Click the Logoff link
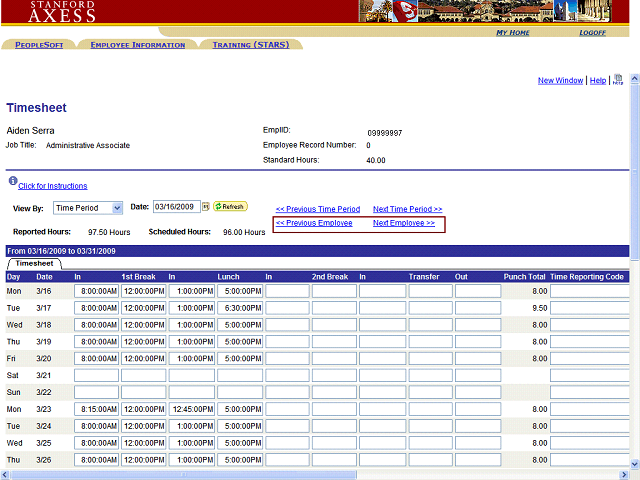The image size is (640, 480). [x=592, y=33]
